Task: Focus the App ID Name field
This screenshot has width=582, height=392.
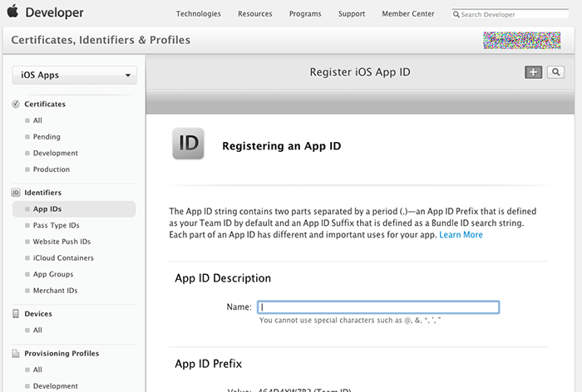Action: 378,306
